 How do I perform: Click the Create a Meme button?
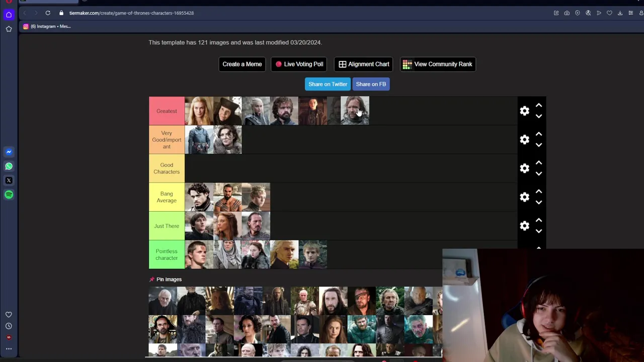point(242,64)
